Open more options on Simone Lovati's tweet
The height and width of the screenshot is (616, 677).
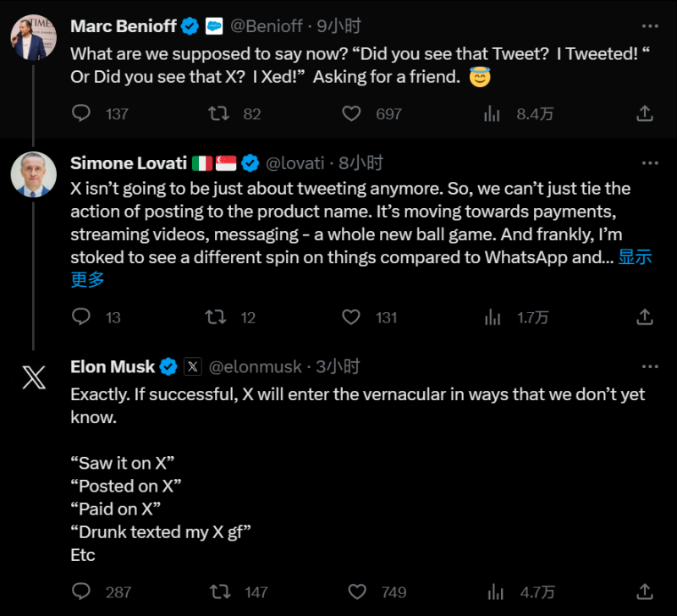pos(649,162)
